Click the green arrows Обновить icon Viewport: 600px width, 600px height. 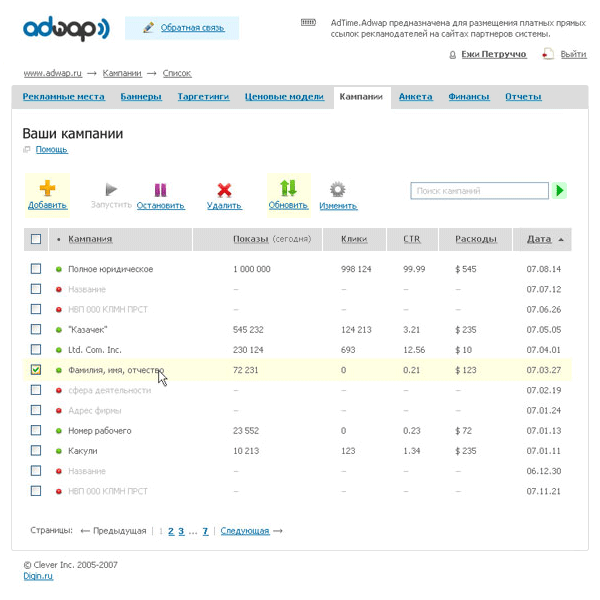click(x=288, y=188)
